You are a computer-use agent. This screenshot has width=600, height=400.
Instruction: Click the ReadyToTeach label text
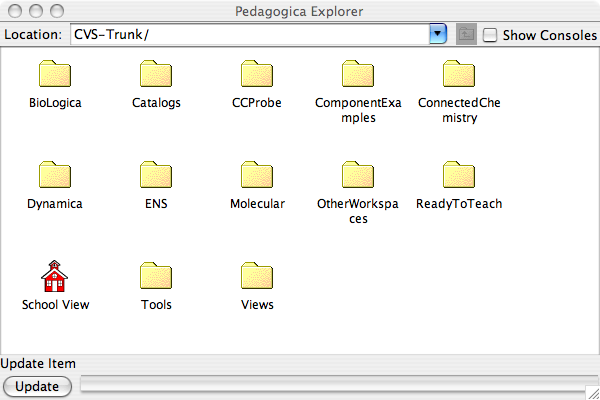pyautogui.click(x=459, y=204)
